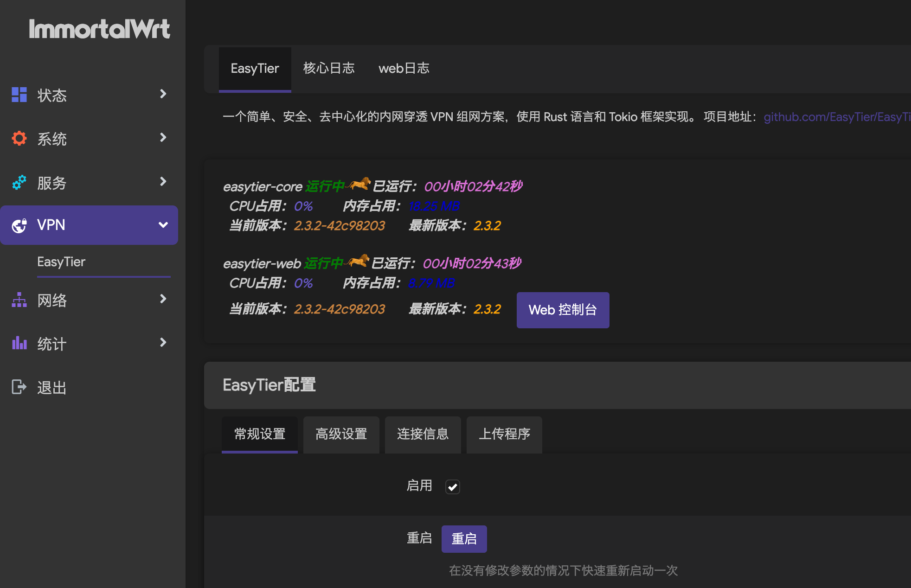This screenshot has width=911, height=588.
Task: Select the 状态 dashboard icon in the sidebar
Action: click(19, 95)
